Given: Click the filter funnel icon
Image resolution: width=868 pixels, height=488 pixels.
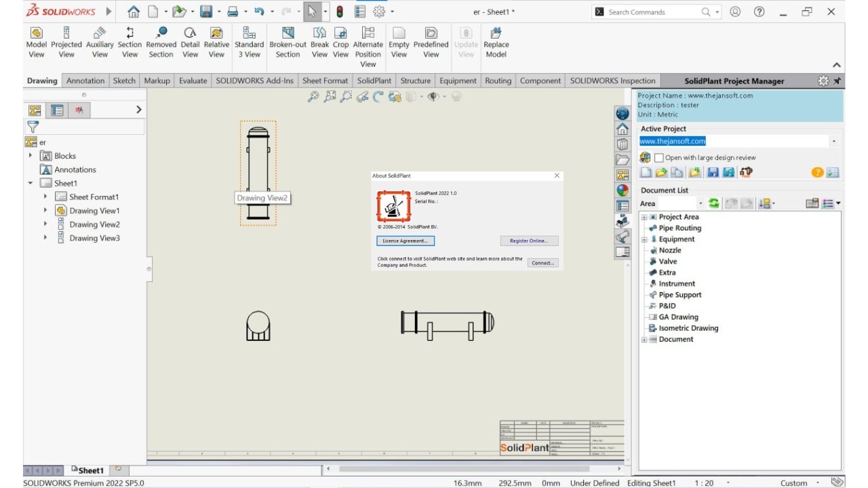Looking at the screenshot, I should [33, 127].
